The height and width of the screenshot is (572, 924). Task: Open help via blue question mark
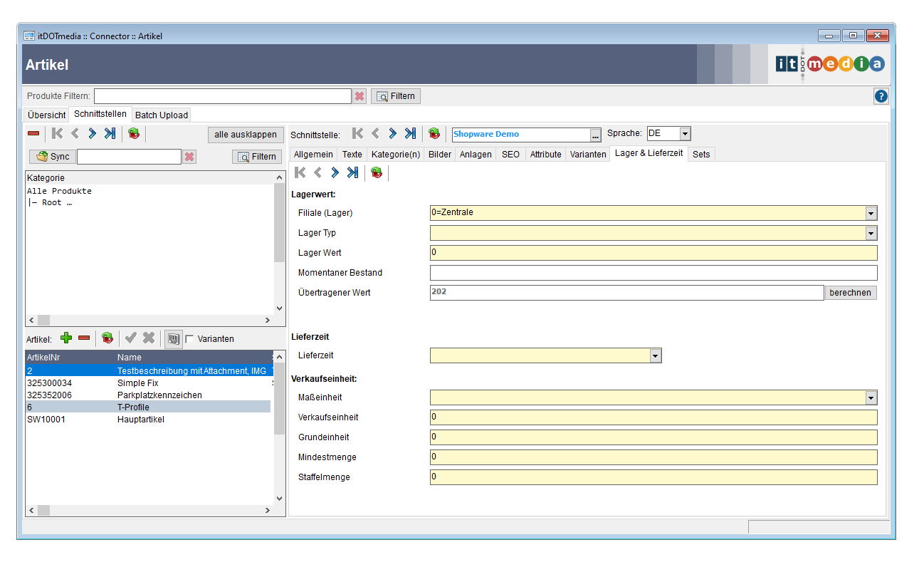pyautogui.click(x=881, y=96)
